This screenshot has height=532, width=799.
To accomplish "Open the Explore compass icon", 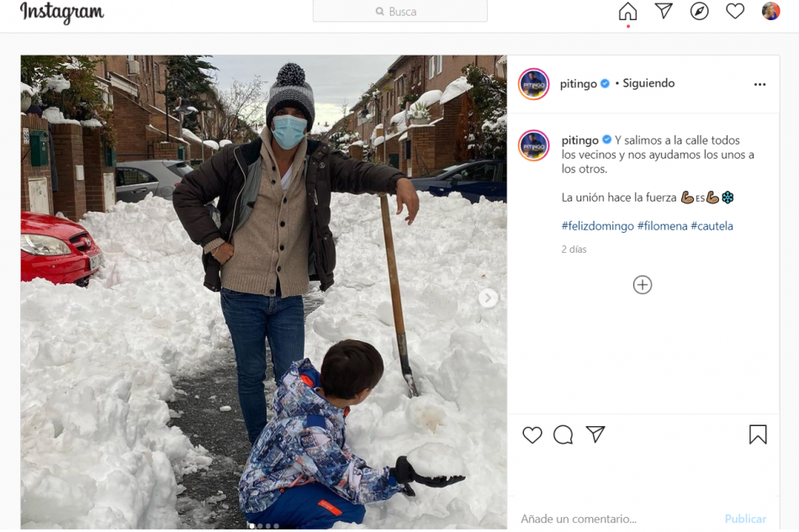I will click(x=699, y=11).
